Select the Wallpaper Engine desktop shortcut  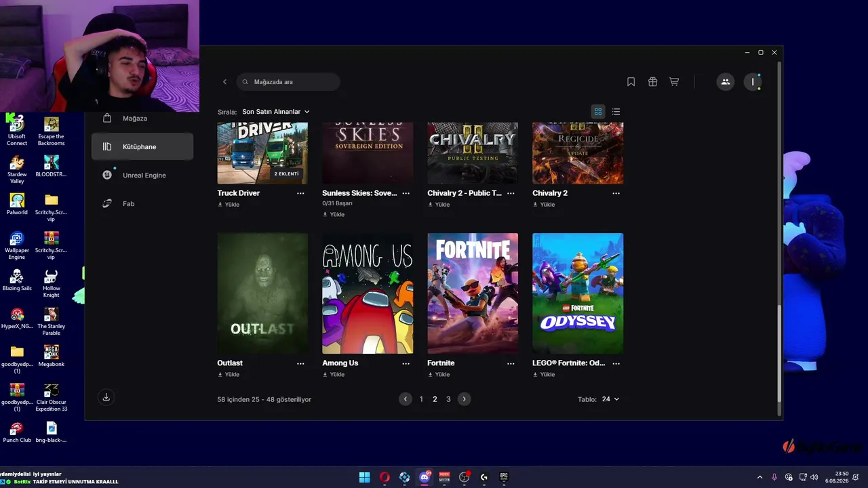coord(17,245)
